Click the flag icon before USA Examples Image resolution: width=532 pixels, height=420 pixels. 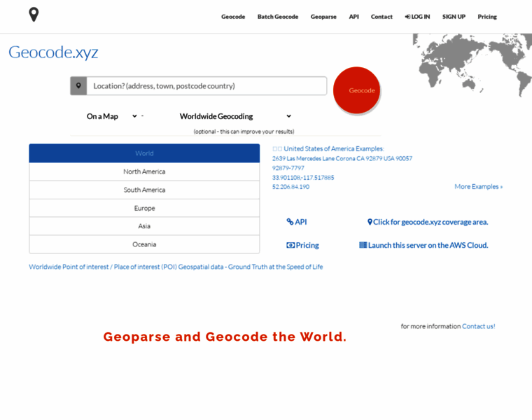(277, 149)
